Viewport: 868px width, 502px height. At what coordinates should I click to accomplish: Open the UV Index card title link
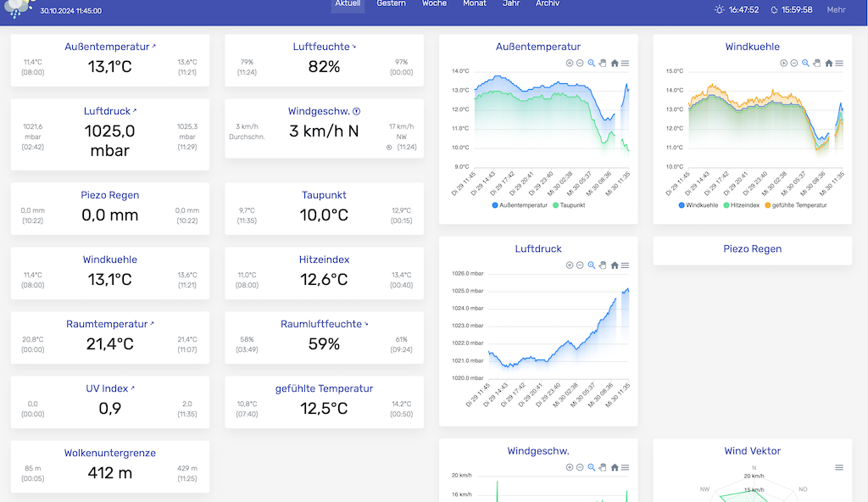109,388
